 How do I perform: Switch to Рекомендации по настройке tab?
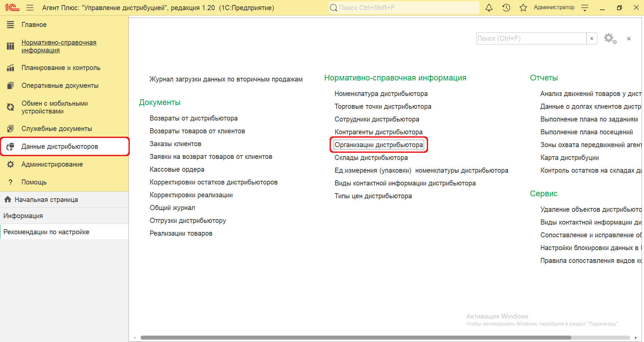coord(64,232)
